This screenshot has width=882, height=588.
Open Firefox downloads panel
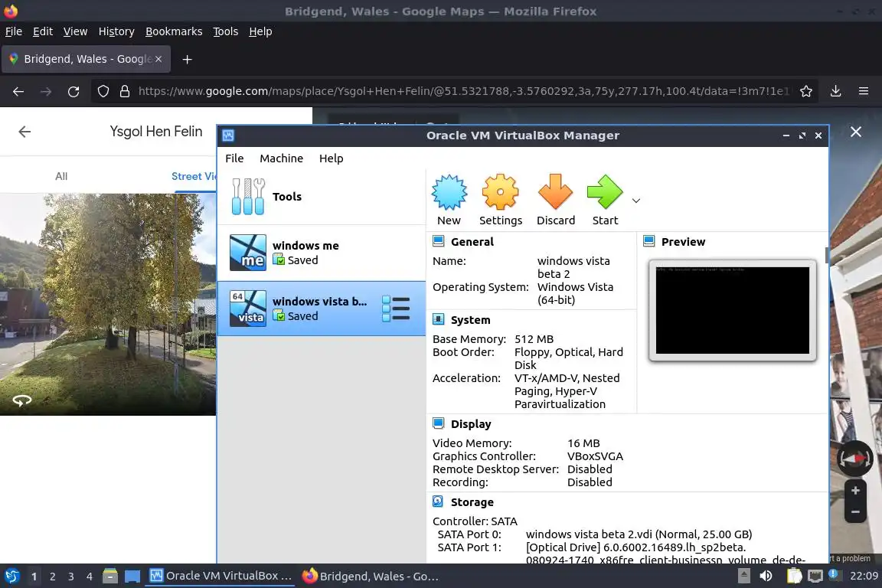(x=836, y=91)
